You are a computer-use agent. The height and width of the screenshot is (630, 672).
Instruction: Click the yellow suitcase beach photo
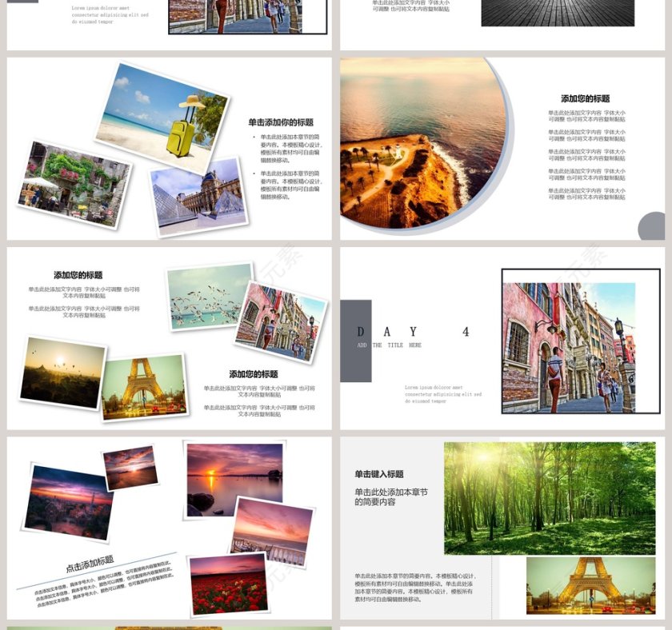click(166, 112)
